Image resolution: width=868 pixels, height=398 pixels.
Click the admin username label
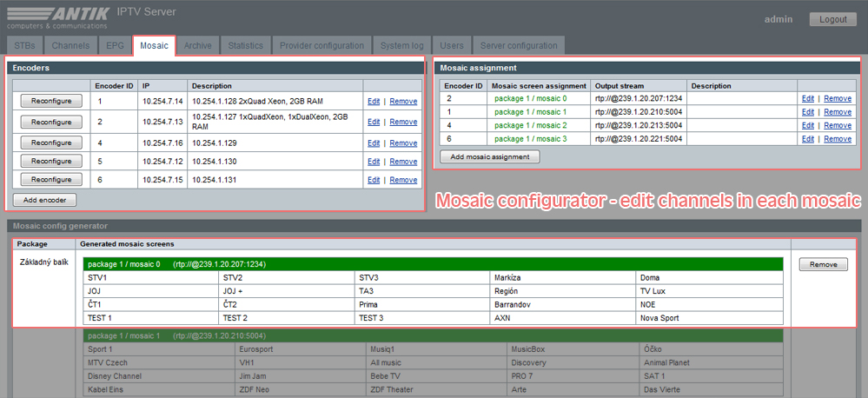point(779,19)
